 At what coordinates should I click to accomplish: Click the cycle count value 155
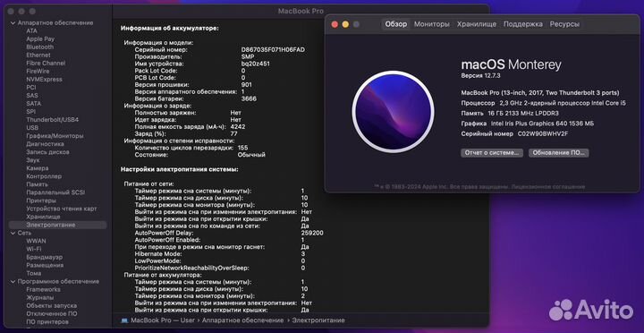click(242, 148)
